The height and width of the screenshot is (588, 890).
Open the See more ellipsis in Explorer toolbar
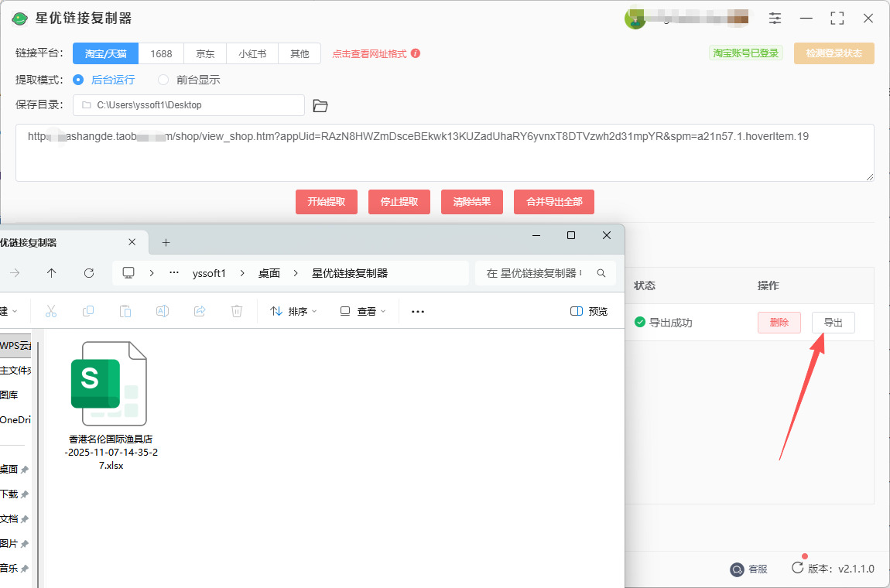418,311
